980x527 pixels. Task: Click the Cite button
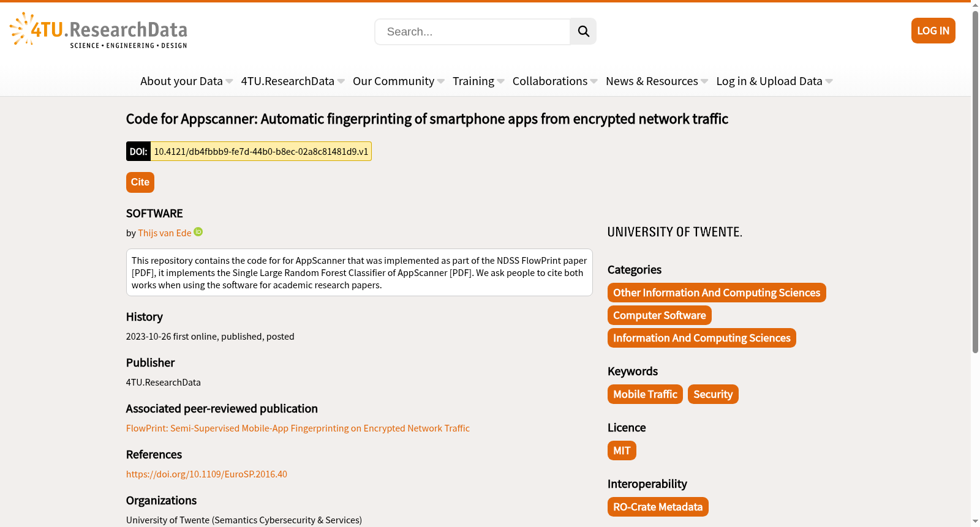(140, 182)
